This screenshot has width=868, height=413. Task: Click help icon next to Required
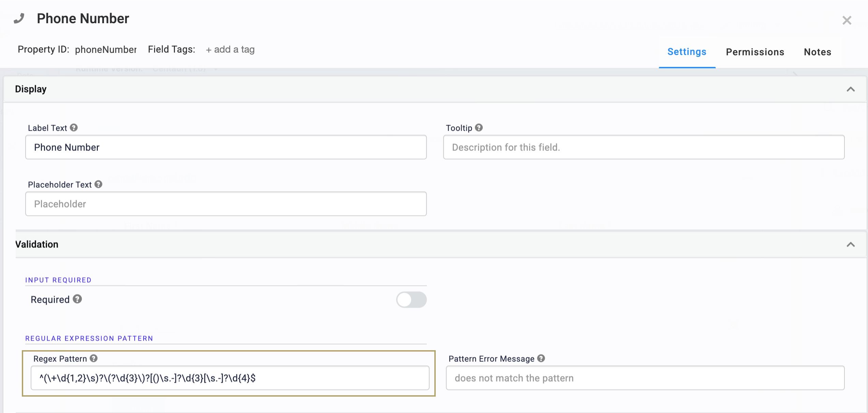77,299
